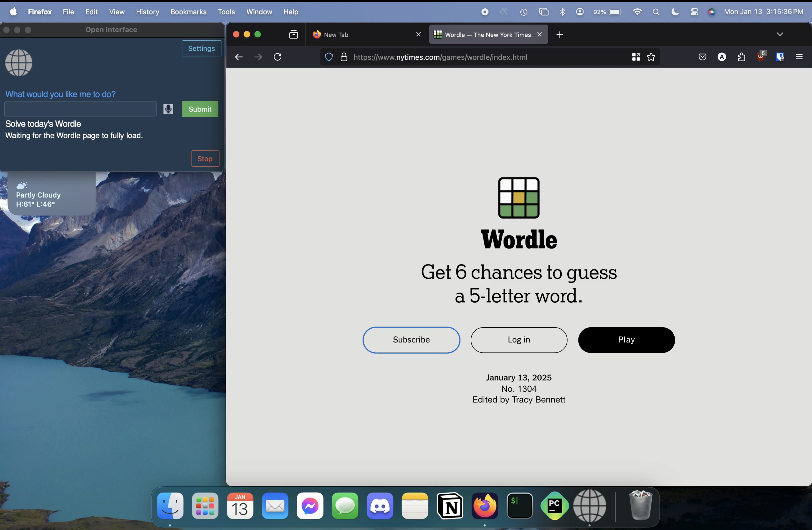The width and height of the screenshot is (812, 530).
Task: Click the Log in button
Action: pyautogui.click(x=519, y=340)
